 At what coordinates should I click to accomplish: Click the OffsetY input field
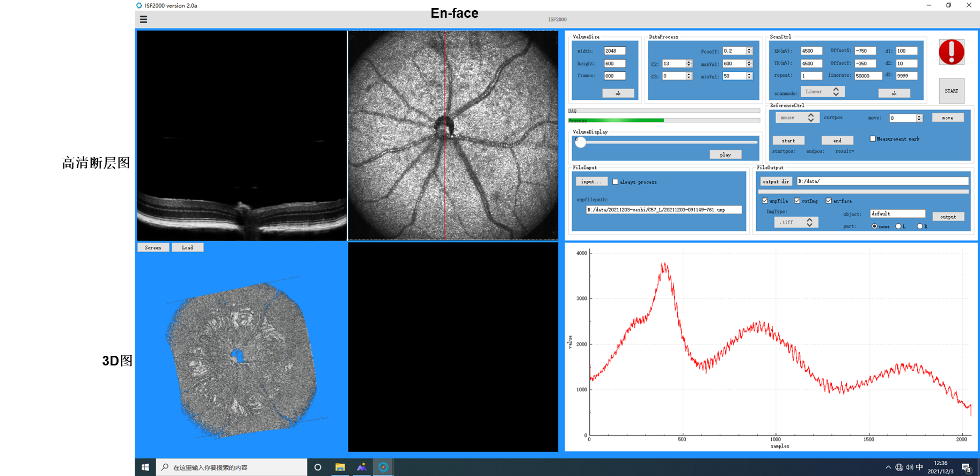click(x=865, y=63)
